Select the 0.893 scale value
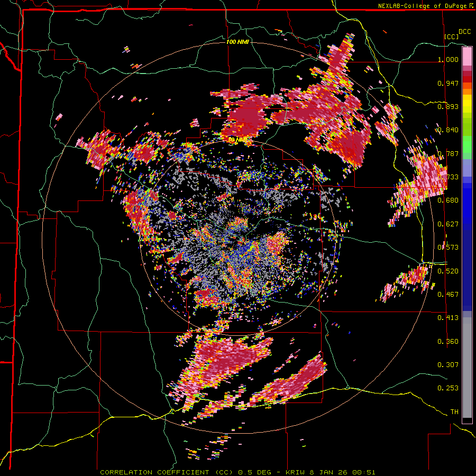 pos(448,106)
